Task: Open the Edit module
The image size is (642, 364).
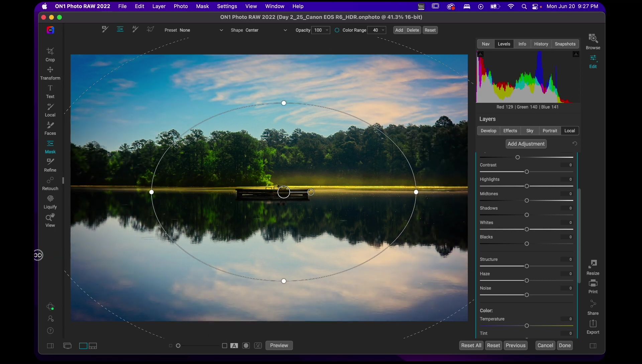Action: pos(593,62)
